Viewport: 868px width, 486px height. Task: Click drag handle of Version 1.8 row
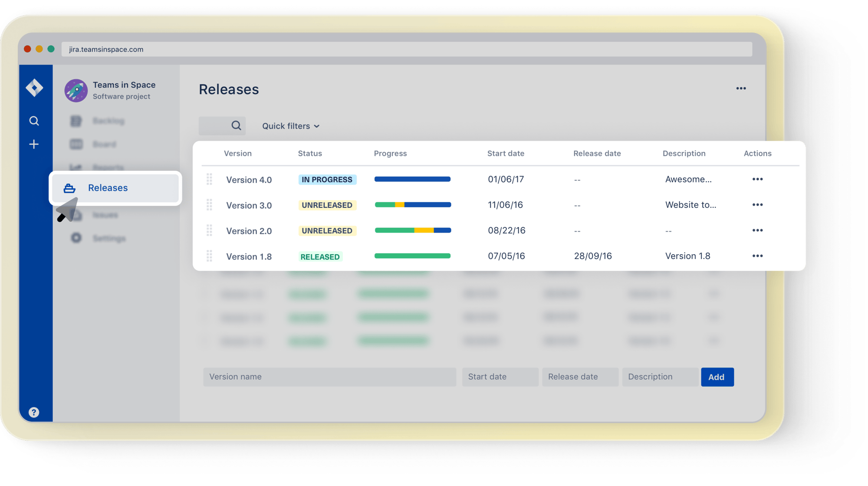[x=209, y=256]
